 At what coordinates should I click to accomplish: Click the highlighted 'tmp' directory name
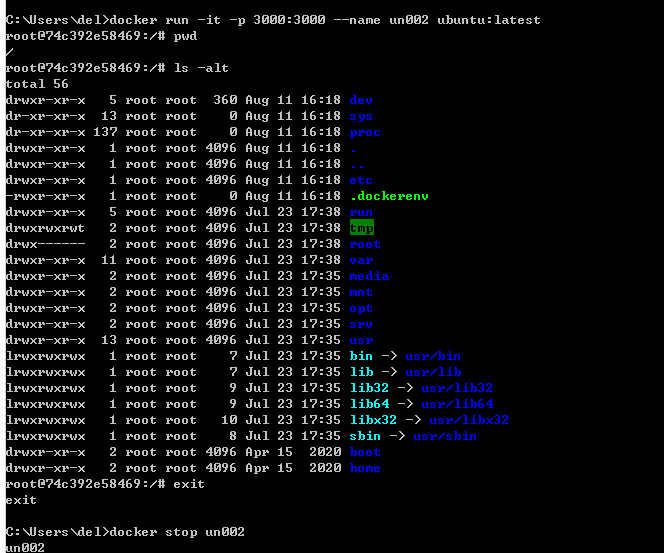(x=362, y=228)
